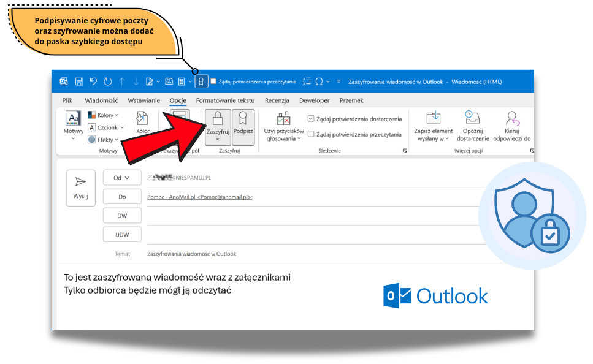Open the form icon dropdown arrow in title bar
Screen dimensions: 593x364
pos(190,82)
